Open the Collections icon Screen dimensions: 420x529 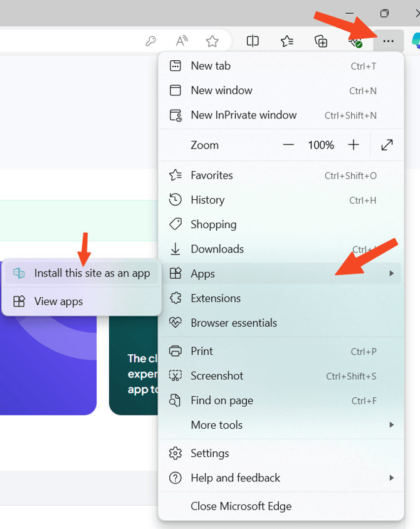pyautogui.click(x=321, y=41)
